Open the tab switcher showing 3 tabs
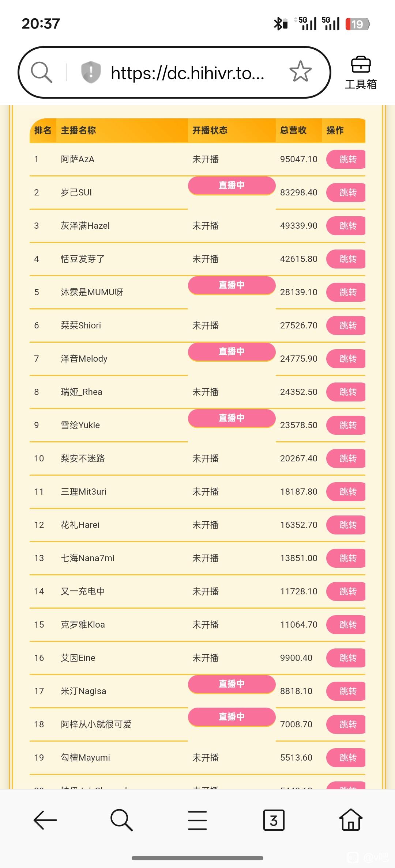This screenshot has width=395, height=868. pyautogui.click(x=274, y=820)
